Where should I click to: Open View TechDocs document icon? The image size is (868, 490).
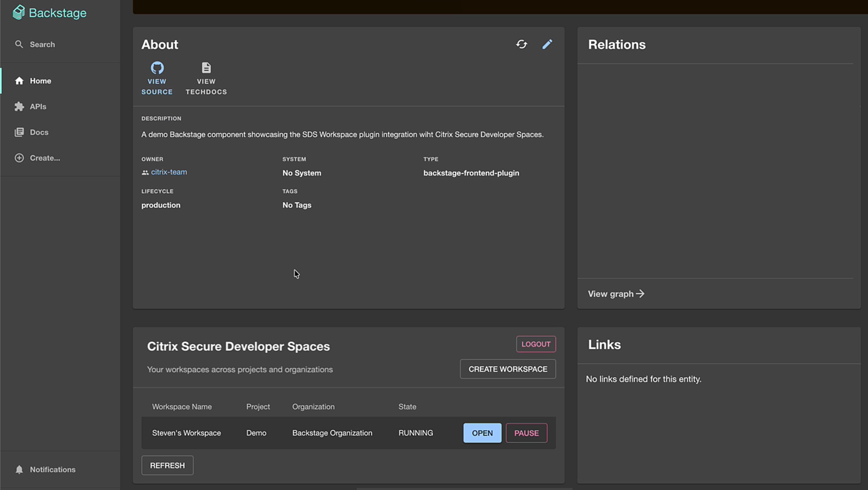coord(206,68)
